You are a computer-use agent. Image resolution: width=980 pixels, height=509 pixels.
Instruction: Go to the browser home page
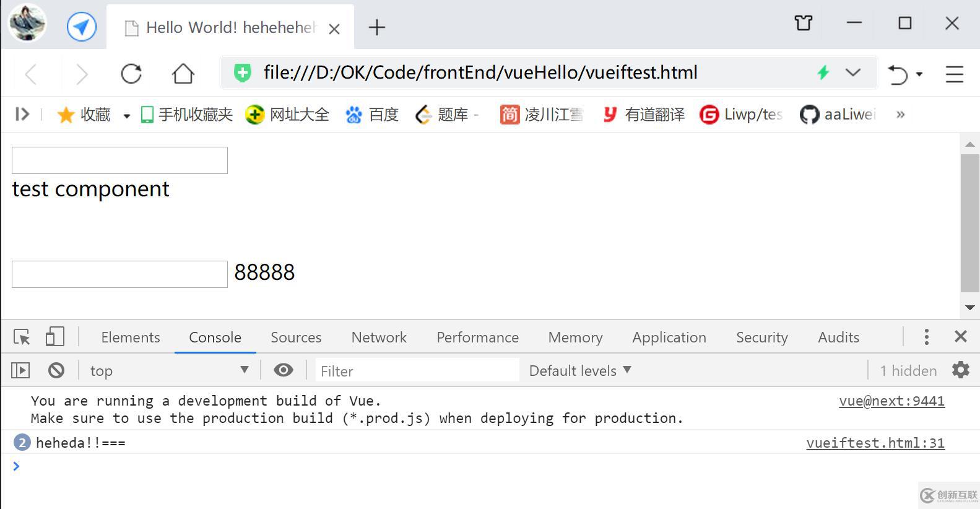(x=183, y=74)
